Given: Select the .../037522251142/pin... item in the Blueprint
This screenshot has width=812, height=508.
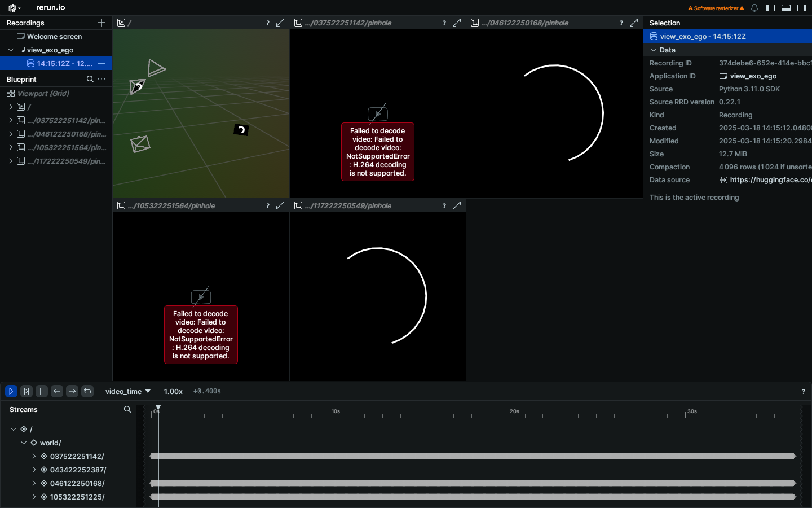Looking at the screenshot, I should [x=67, y=120].
